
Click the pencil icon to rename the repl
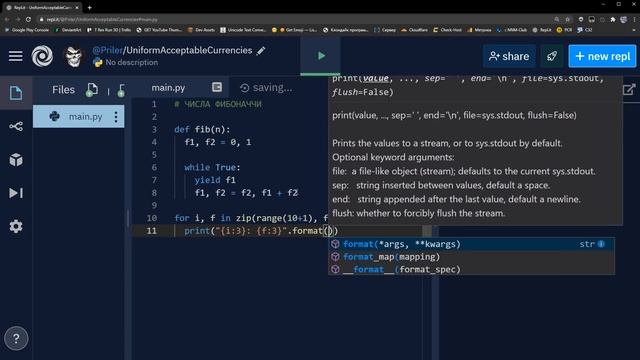pos(261,51)
